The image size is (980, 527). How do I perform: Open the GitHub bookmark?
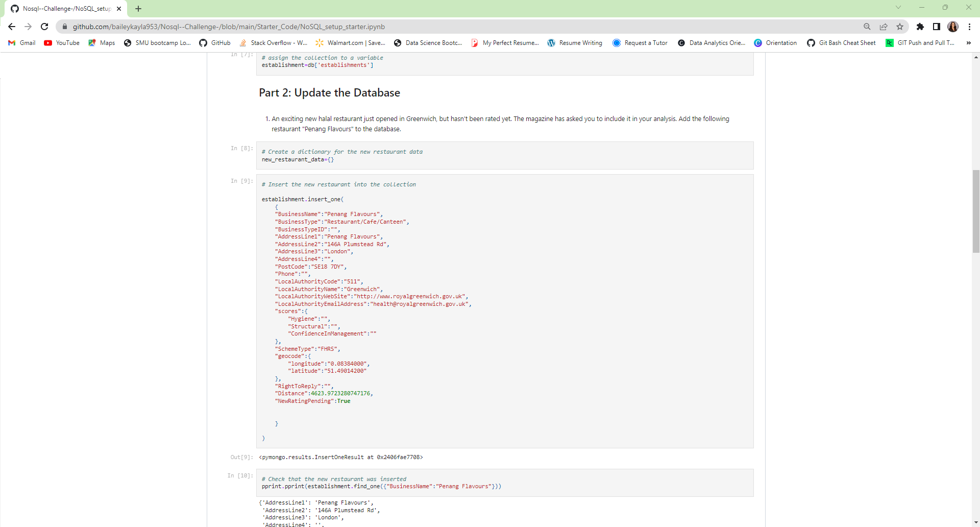coord(214,43)
